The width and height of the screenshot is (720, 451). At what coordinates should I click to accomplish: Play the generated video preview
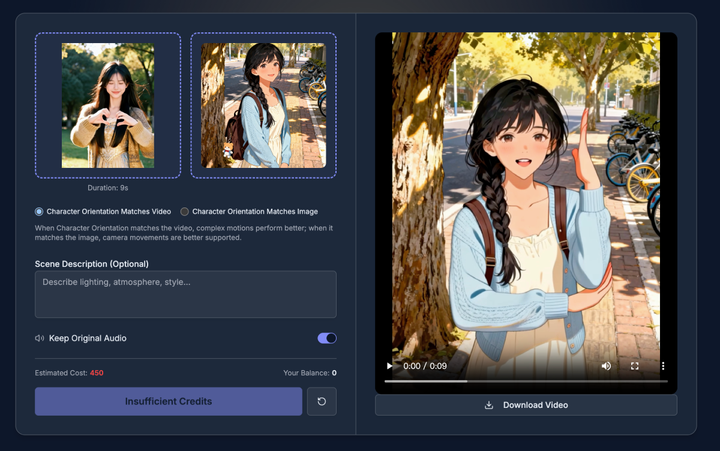coord(390,366)
